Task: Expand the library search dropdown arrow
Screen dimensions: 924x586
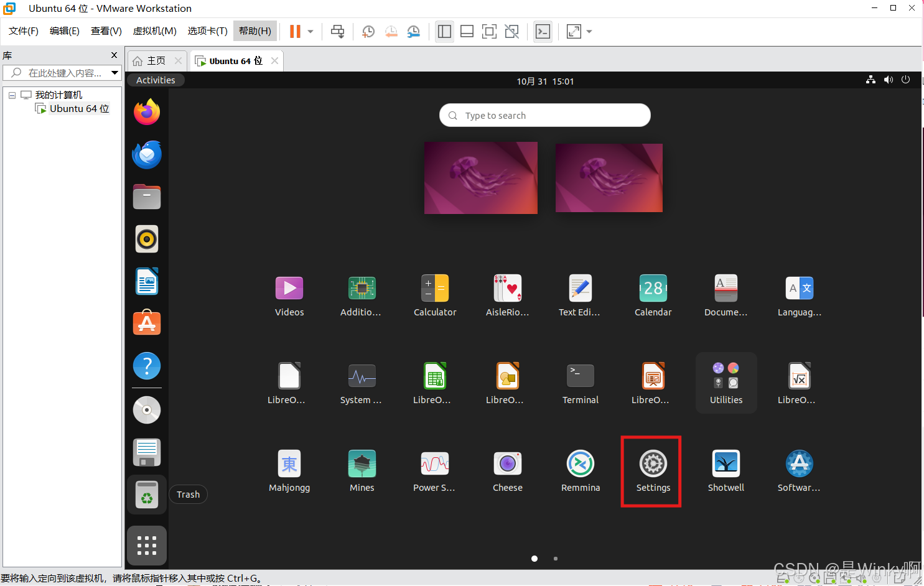Action: (114, 73)
